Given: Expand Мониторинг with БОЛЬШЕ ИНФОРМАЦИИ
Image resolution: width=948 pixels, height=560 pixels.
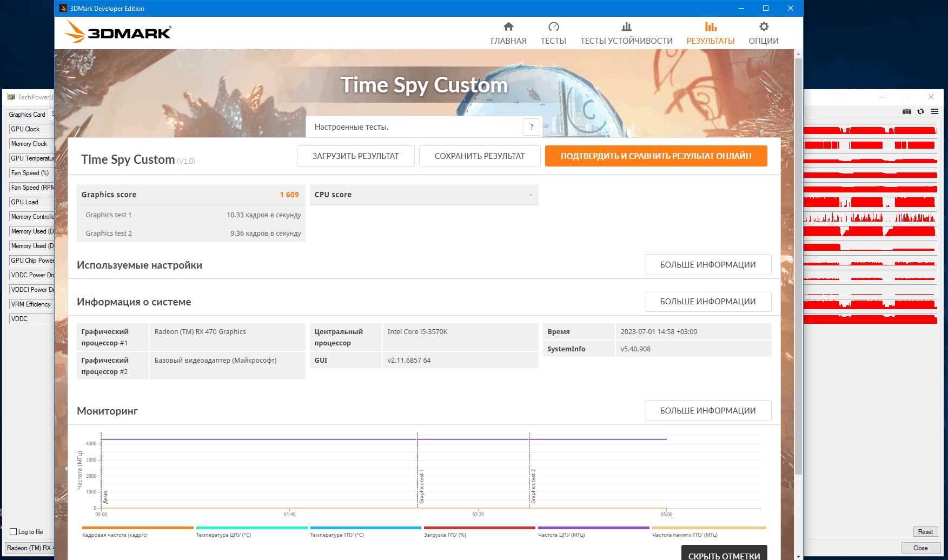Looking at the screenshot, I should click(x=707, y=411).
